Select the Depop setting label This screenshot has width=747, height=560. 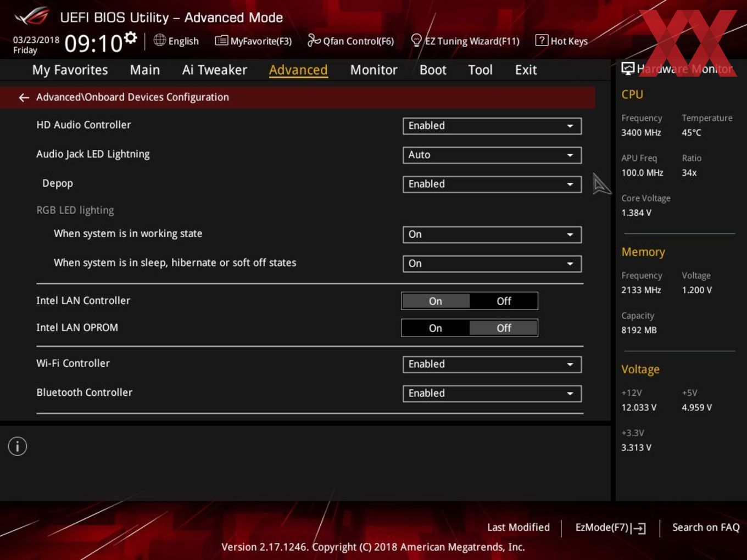58,183
